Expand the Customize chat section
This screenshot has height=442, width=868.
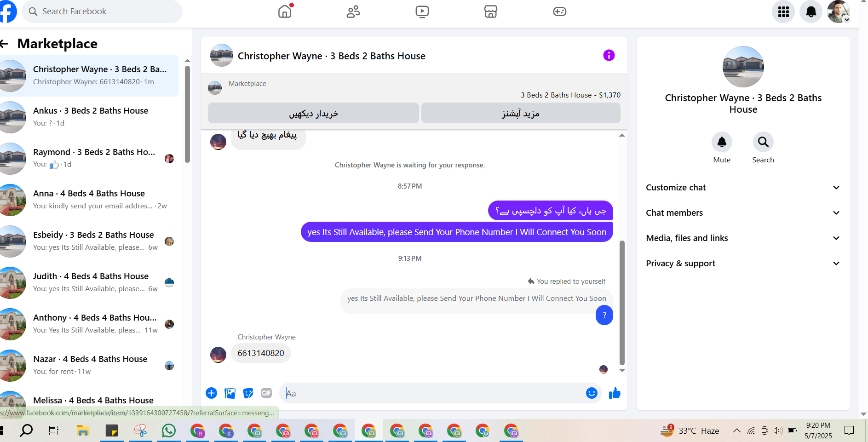click(x=743, y=187)
